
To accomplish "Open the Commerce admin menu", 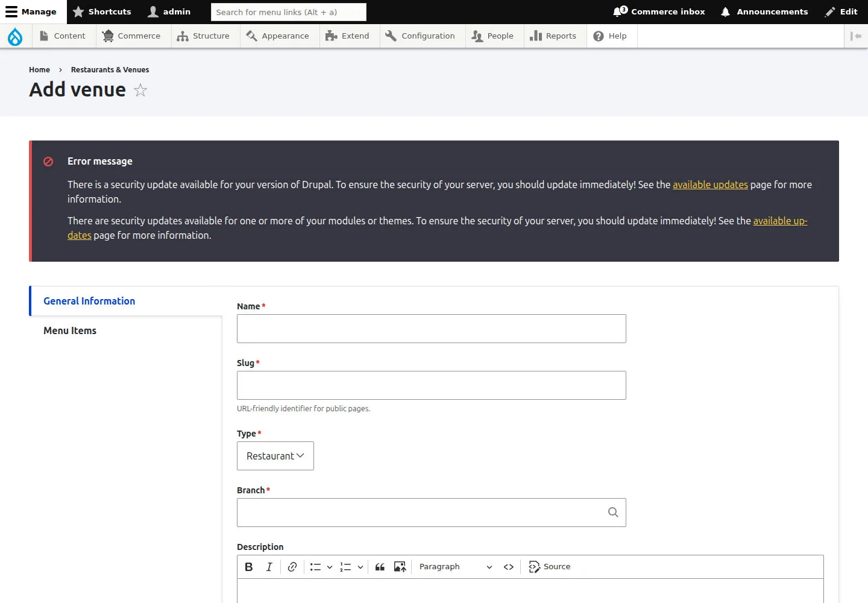I will point(131,36).
